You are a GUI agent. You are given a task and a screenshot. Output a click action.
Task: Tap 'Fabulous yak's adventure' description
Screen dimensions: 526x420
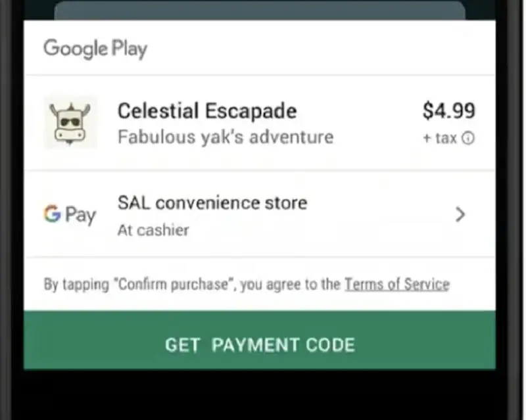[226, 137]
